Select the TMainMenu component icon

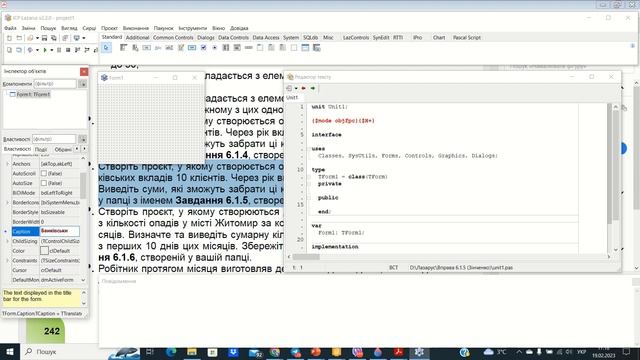click(x=124, y=48)
